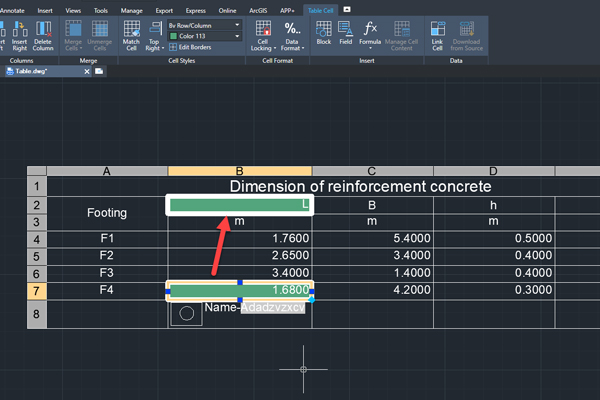This screenshot has height=400, width=600.
Task: Open the Manage ribbon tab
Action: pos(131,10)
